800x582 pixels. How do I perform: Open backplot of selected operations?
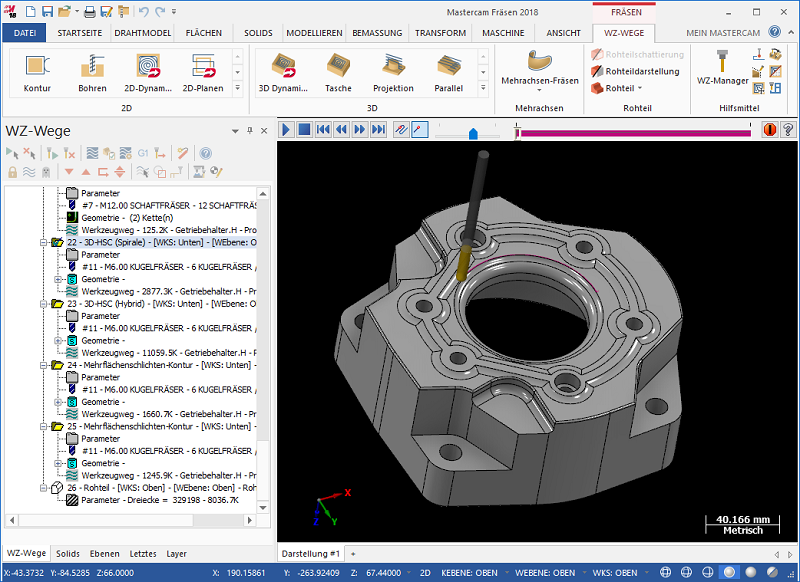pos(92,153)
